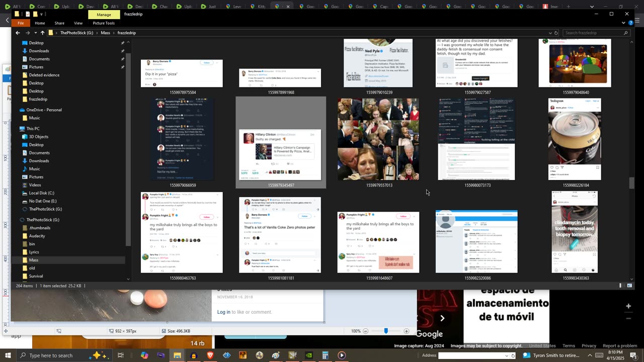Expand the ribbon chevron
This screenshot has height=362, width=644.
click(623, 23)
